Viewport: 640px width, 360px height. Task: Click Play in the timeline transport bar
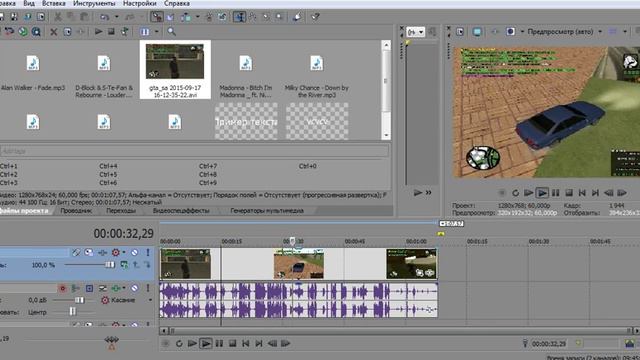click(206, 344)
